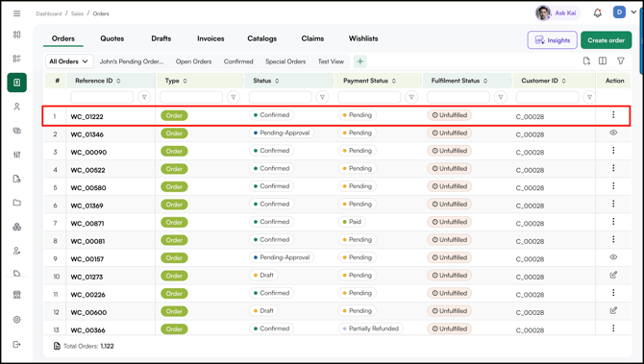Select the Open Orders view

(x=193, y=61)
